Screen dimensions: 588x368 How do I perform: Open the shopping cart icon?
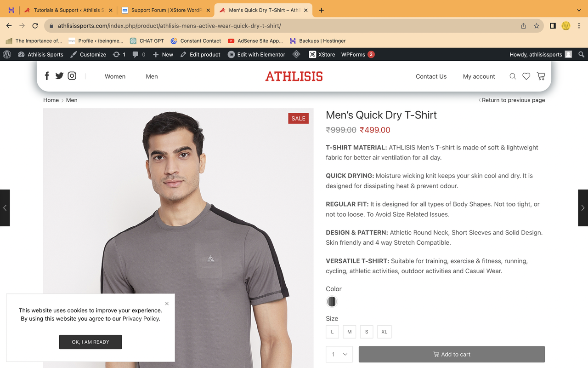coord(541,76)
